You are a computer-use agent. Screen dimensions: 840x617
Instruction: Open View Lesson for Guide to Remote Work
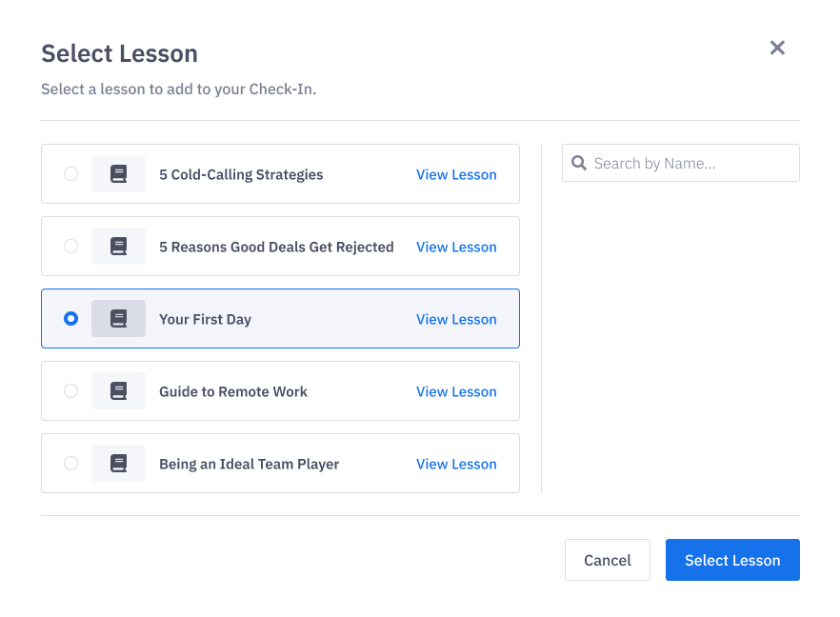[456, 391]
